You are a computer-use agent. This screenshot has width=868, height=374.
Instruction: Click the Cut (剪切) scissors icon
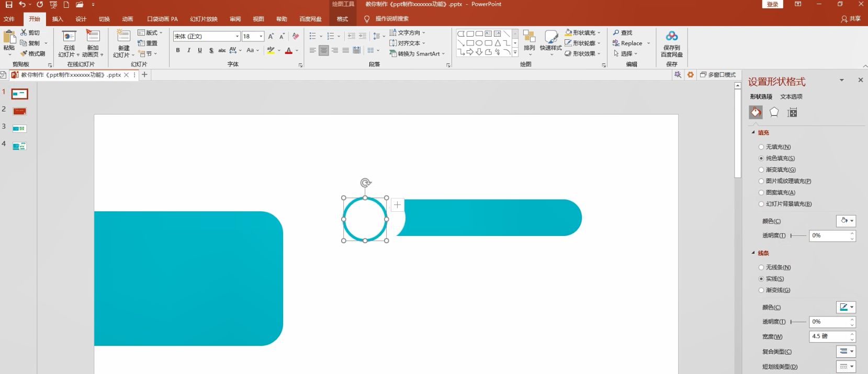click(24, 32)
